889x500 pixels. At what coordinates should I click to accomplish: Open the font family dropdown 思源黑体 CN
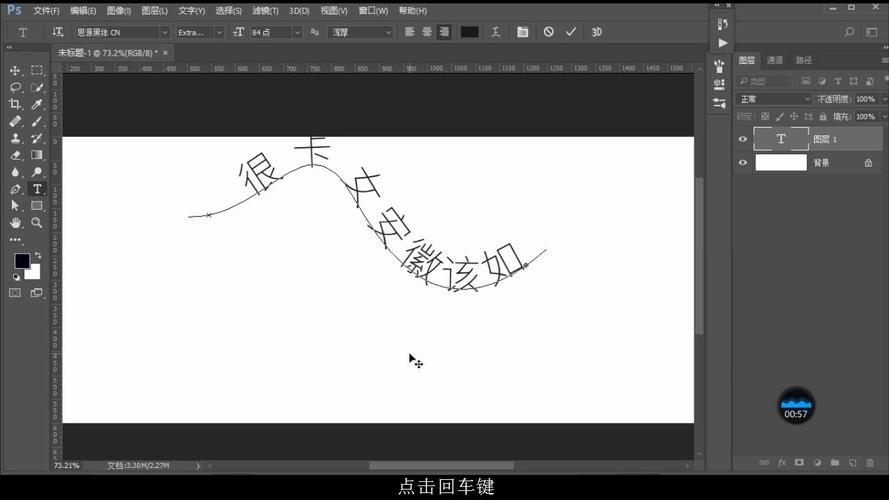(121, 32)
